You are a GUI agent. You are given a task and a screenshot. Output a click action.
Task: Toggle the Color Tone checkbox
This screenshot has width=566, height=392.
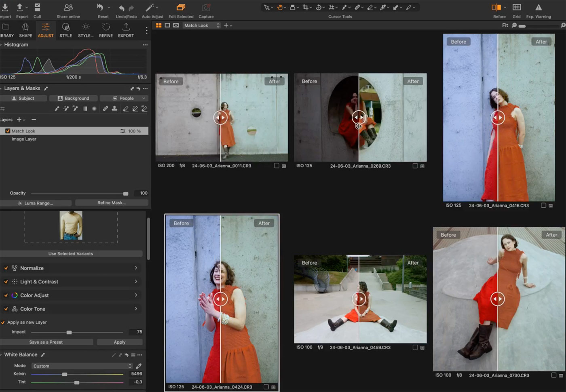click(x=6, y=309)
